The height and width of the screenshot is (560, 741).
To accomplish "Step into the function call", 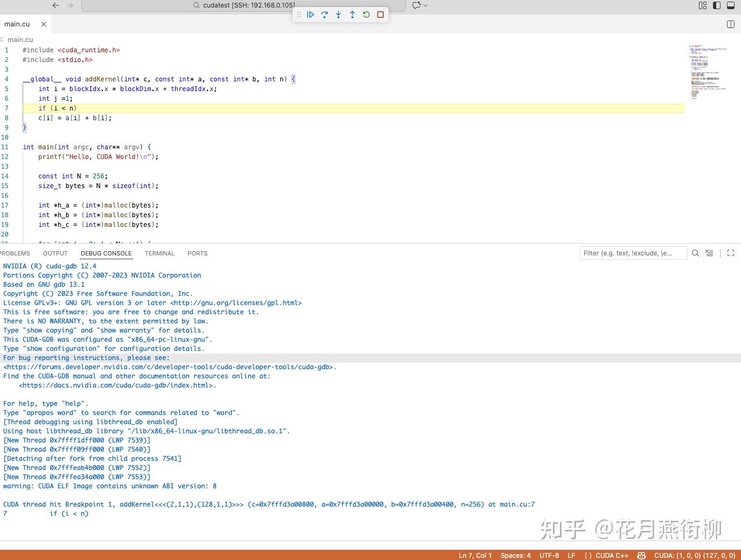I will pyautogui.click(x=338, y=15).
